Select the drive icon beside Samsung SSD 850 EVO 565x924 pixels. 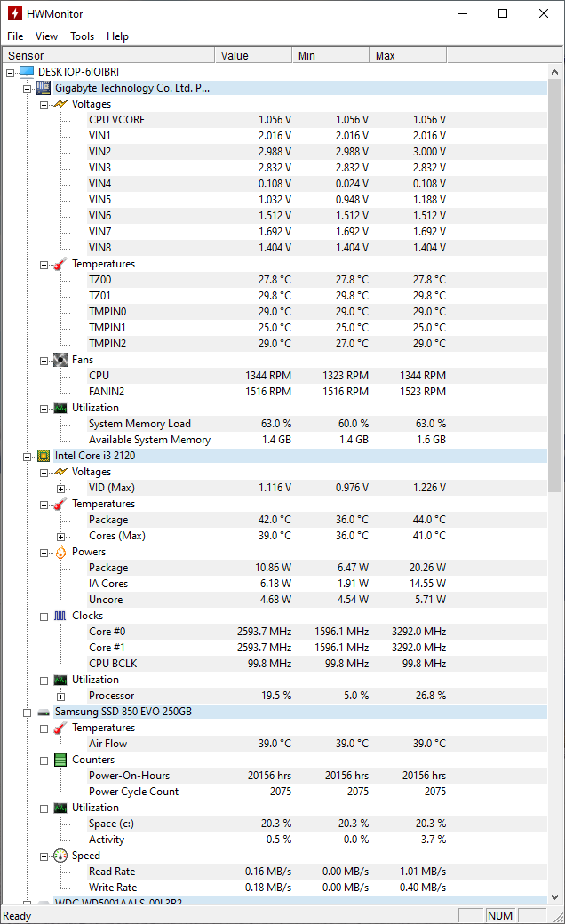tap(43, 712)
